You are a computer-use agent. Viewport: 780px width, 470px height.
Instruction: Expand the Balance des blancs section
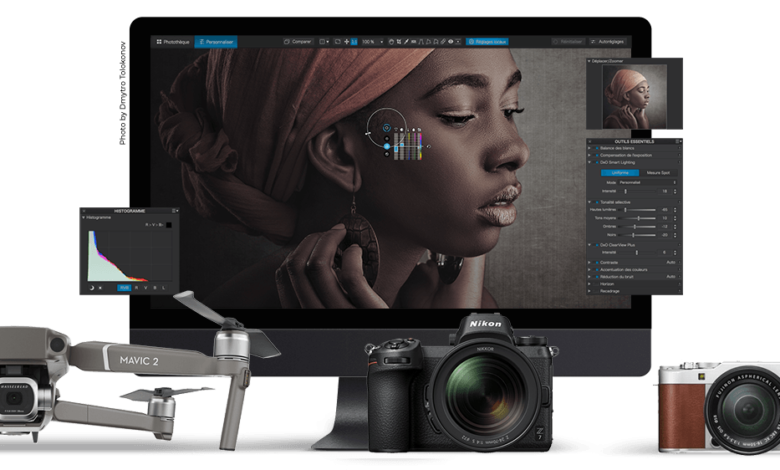[x=589, y=148]
